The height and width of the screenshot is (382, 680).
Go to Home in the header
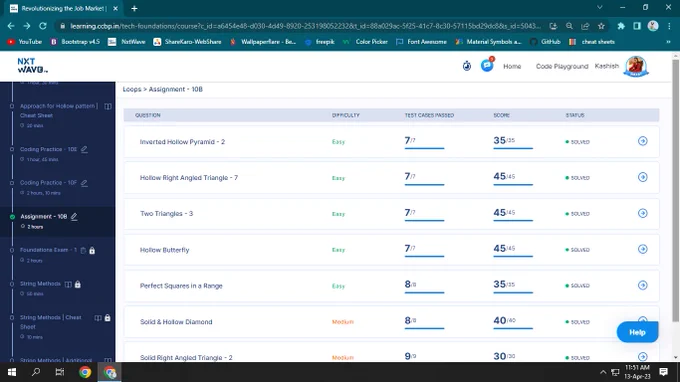click(512, 66)
